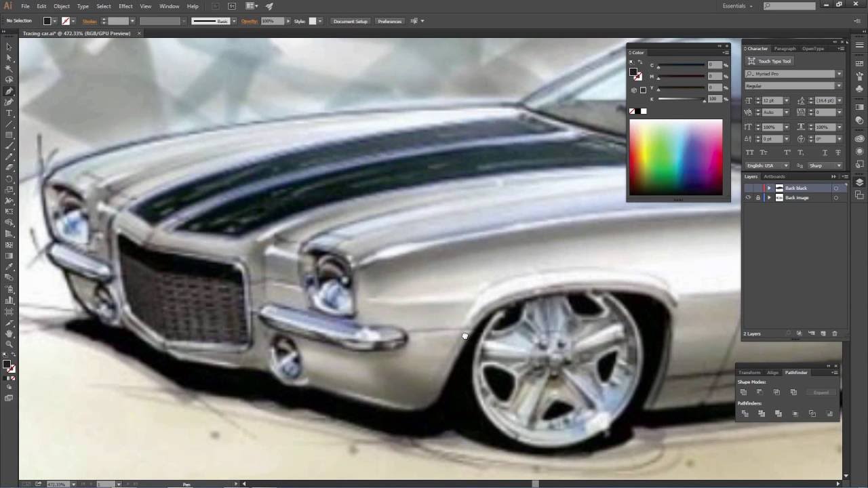868x488 pixels.
Task: Switch to the Artboards tab
Action: [774, 177]
